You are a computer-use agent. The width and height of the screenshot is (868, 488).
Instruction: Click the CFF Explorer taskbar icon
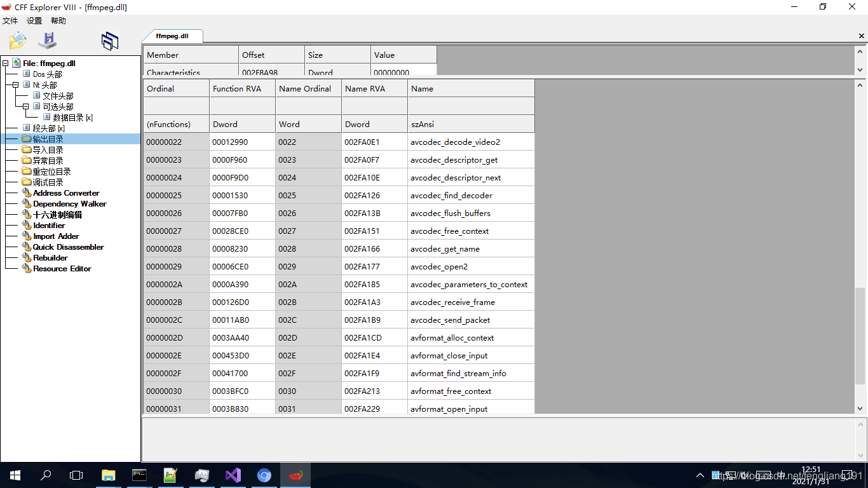pyautogui.click(x=295, y=475)
